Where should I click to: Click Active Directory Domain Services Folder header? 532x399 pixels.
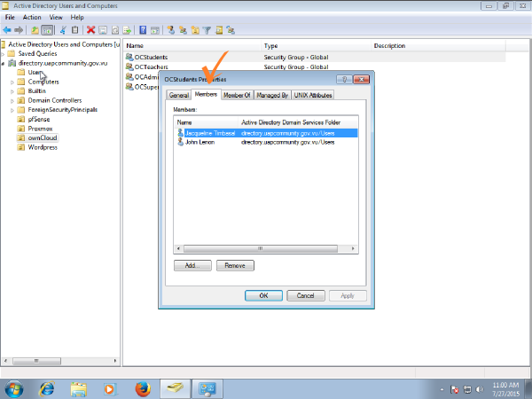[298, 122]
